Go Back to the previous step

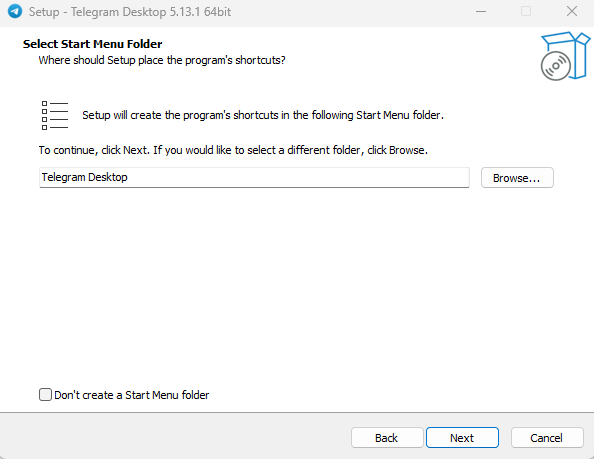point(387,438)
